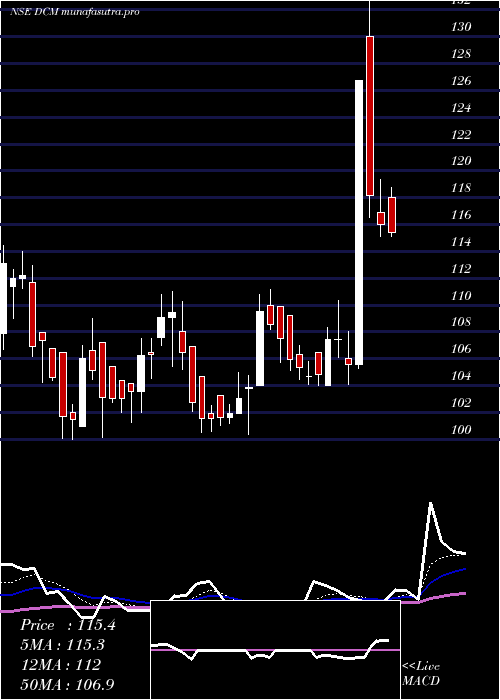Select the 114 price axis label

pyautogui.click(x=460, y=242)
